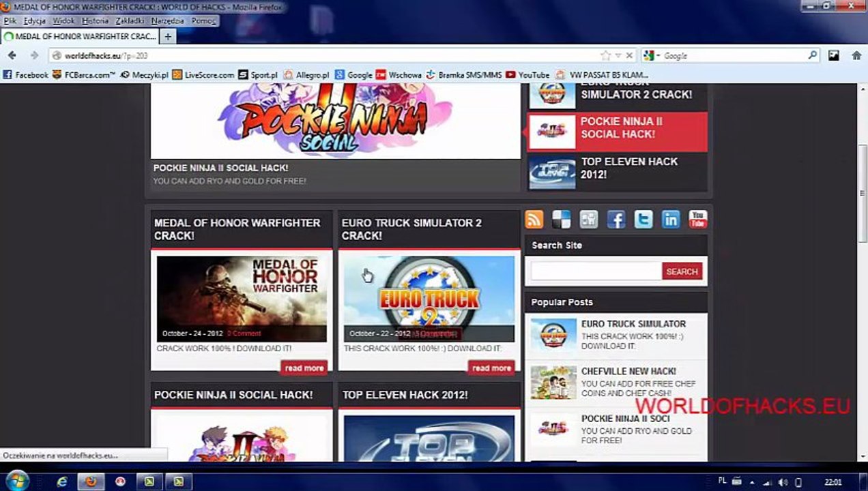Click read more under Medal of Honor post
This screenshot has width=868, height=491.
[x=304, y=368]
